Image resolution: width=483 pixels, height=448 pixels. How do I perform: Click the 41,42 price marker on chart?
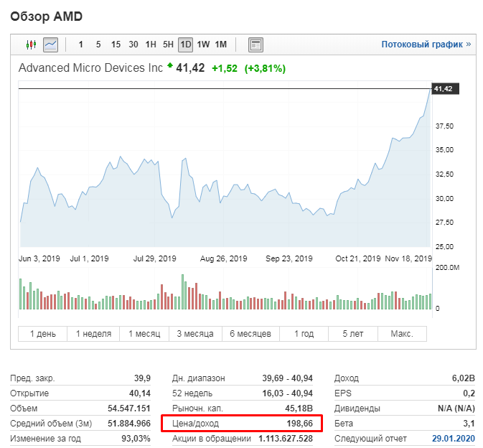[x=445, y=89]
